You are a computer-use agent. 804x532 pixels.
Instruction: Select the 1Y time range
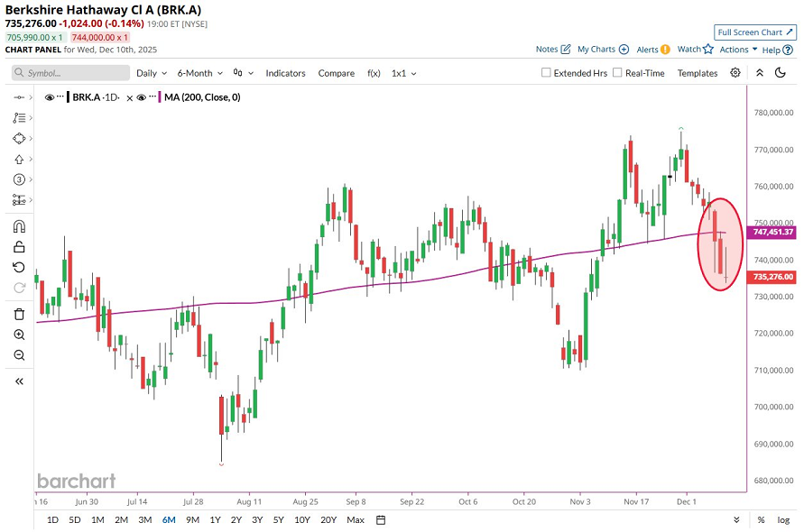(x=216, y=519)
